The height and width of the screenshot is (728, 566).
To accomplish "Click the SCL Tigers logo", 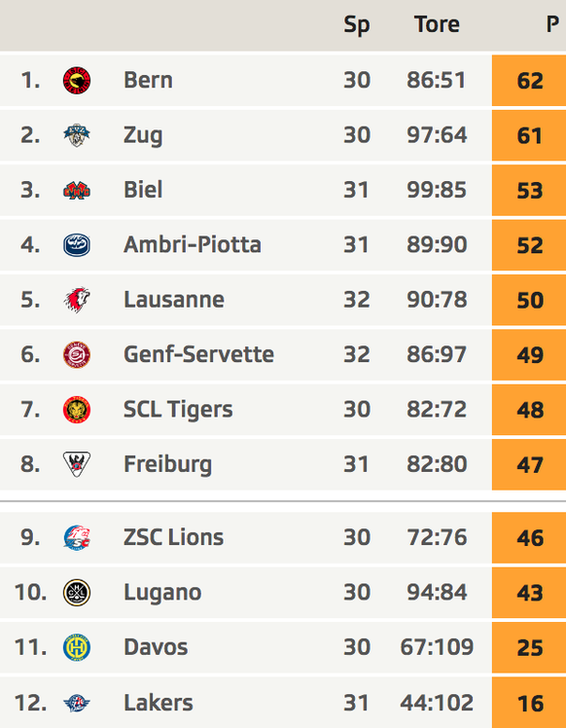I will [x=77, y=410].
